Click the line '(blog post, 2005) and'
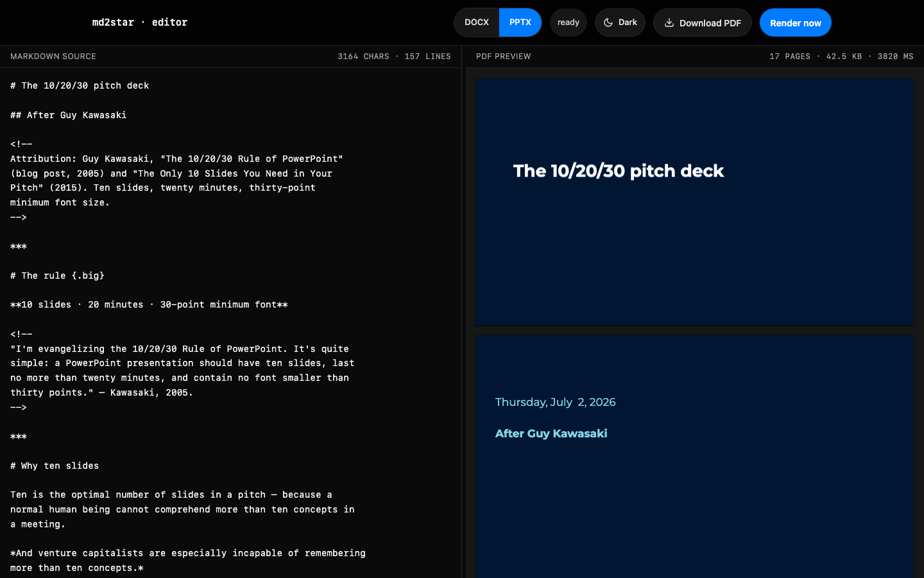This screenshot has height=578, width=924. (171, 173)
